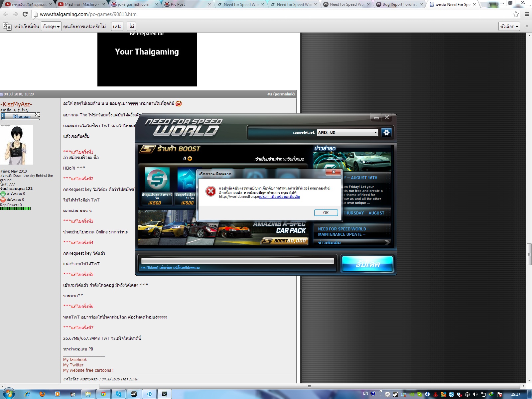Switch to Chrome on the taskbar
This screenshot has width=532, height=399.
[103, 394]
